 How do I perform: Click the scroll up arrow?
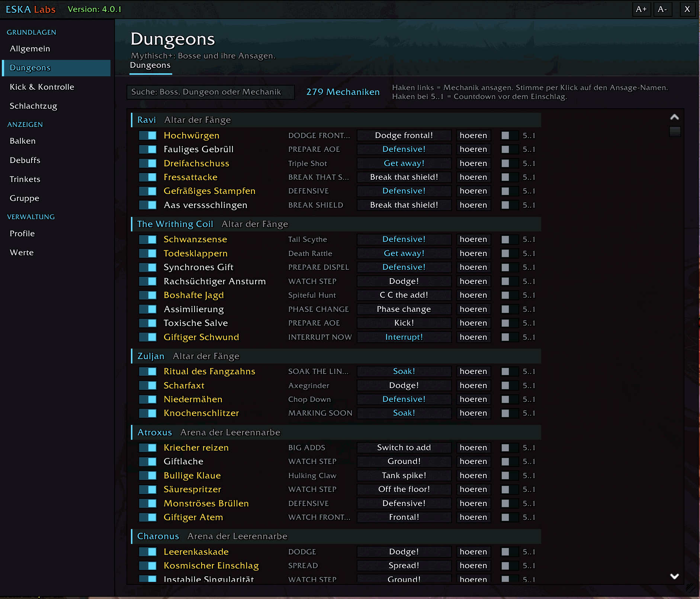(x=674, y=117)
